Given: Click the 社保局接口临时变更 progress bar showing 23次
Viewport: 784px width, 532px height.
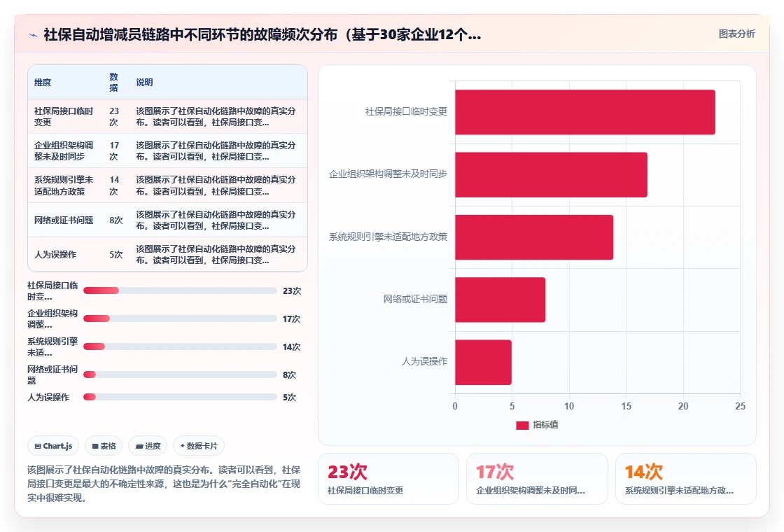Looking at the screenshot, I should pyautogui.click(x=180, y=290).
